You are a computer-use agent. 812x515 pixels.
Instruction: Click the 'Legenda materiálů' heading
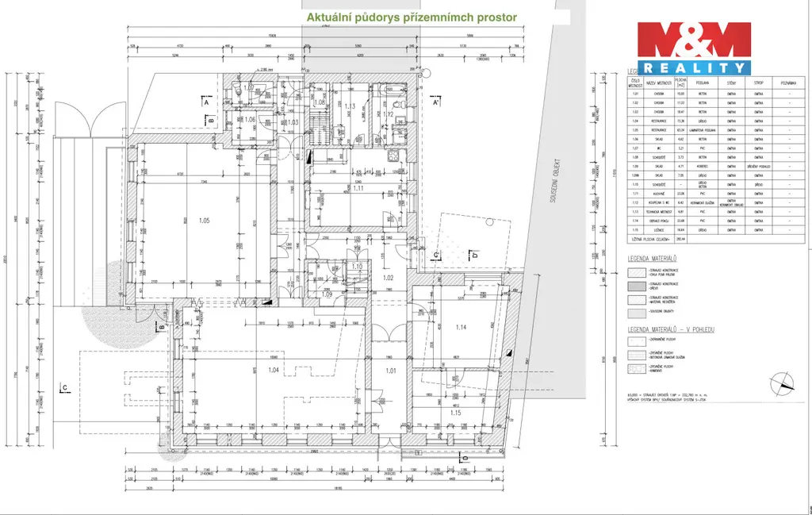coord(653,259)
